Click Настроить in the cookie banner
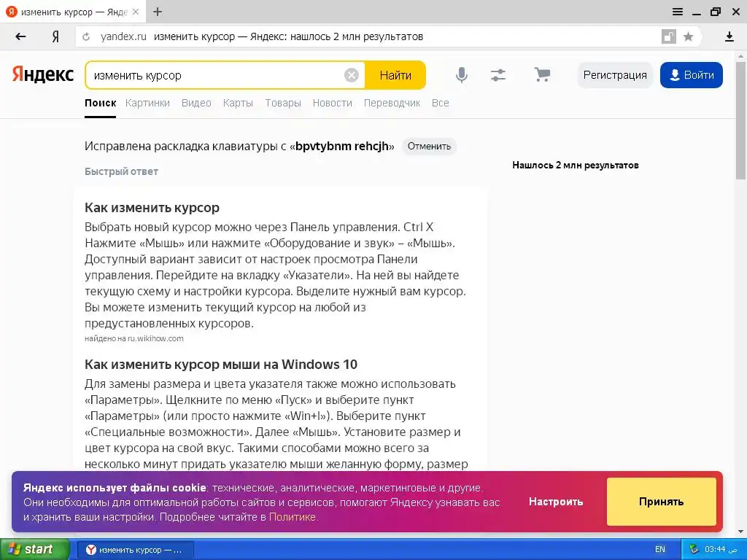The width and height of the screenshot is (747, 560). click(556, 502)
